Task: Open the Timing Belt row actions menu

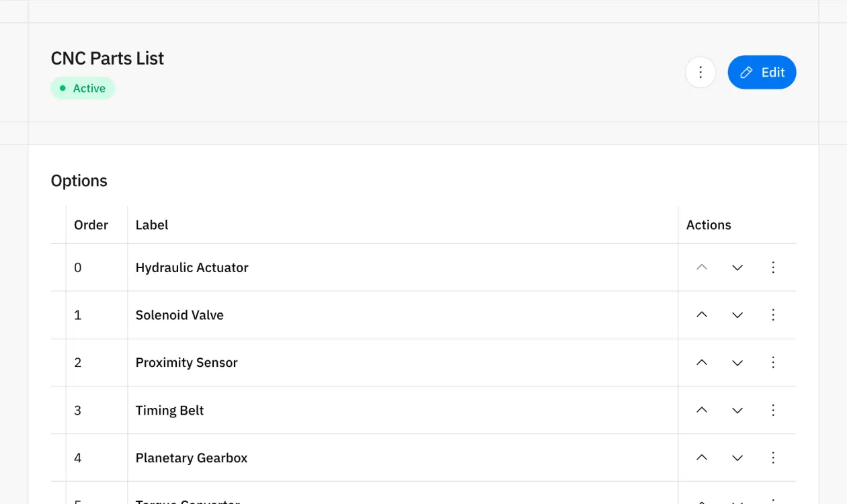Action: [x=773, y=410]
